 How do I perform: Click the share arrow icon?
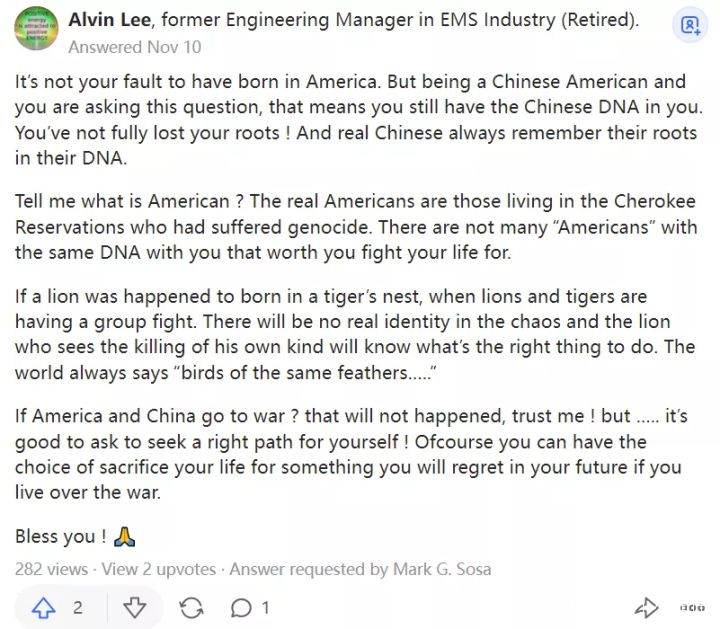(x=646, y=607)
